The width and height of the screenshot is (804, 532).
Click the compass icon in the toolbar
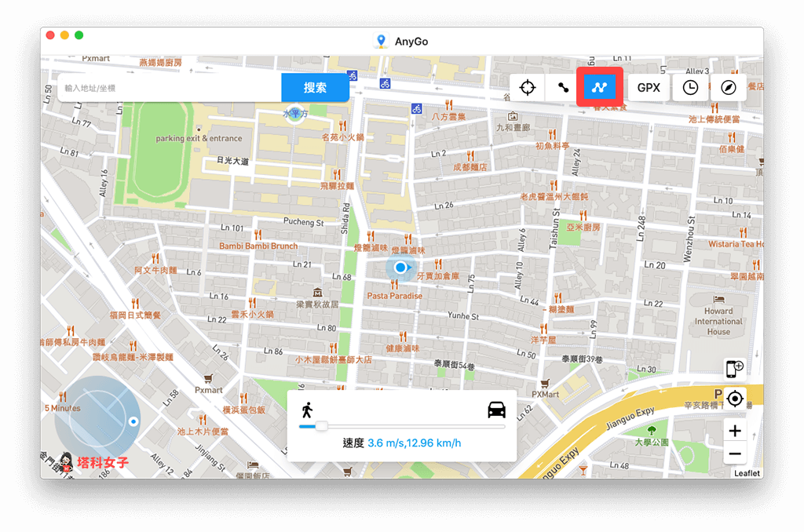pos(729,88)
